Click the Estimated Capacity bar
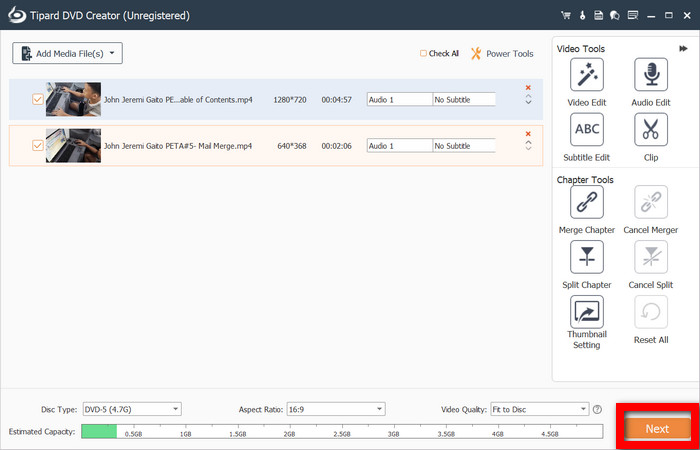 tap(342, 431)
